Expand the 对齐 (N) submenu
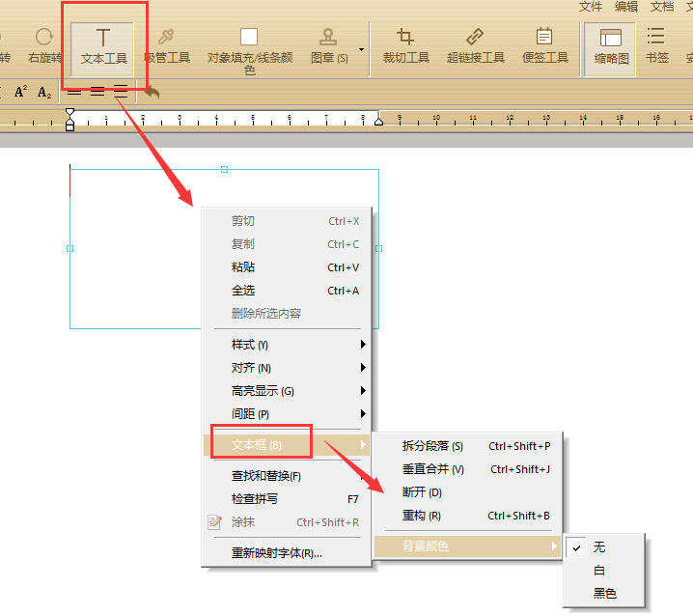Viewport: 693px width, 616px height. click(x=287, y=368)
